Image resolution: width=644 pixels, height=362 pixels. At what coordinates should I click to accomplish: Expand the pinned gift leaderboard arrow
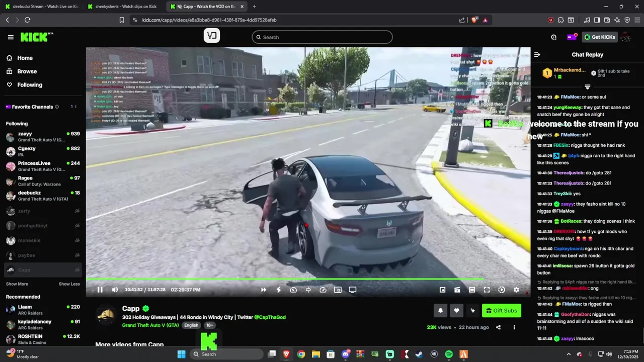(x=587, y=87)
